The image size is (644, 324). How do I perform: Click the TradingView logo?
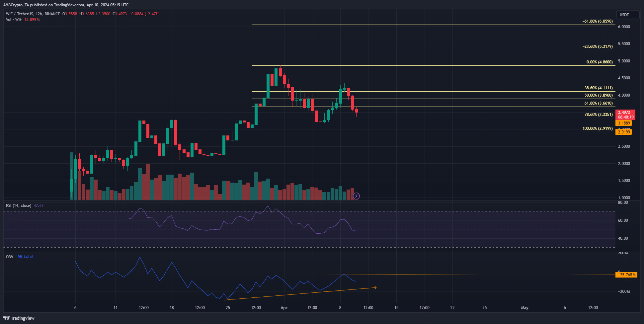pos(19,318)
